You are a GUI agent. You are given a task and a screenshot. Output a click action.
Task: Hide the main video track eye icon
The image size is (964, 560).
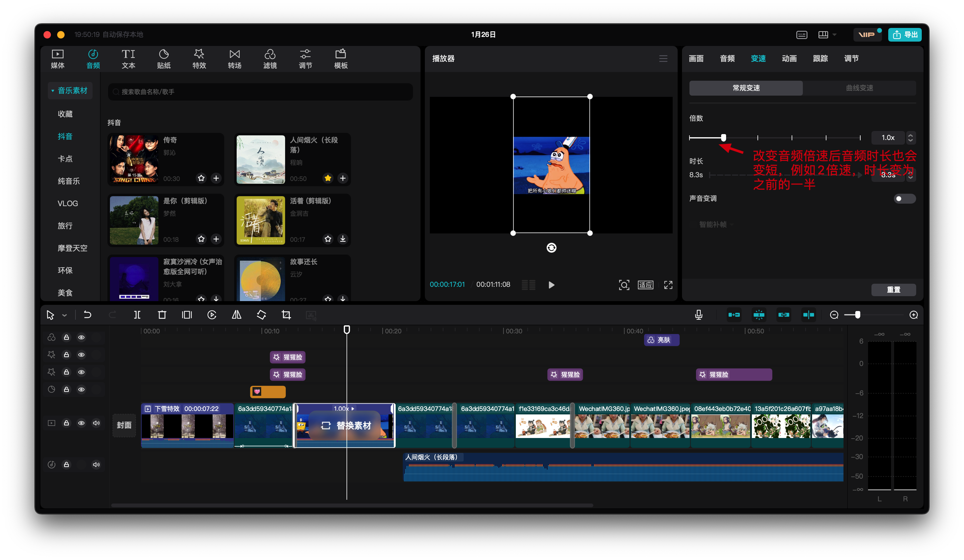click(x=81, y=423)
